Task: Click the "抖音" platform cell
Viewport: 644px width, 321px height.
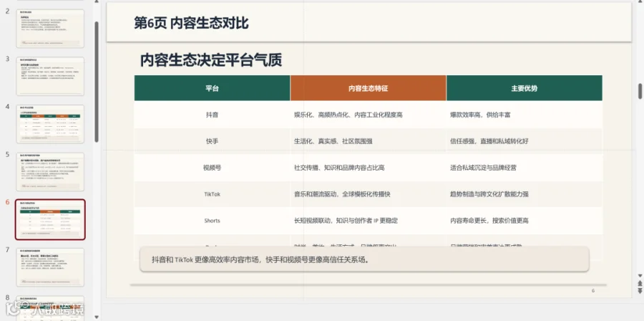Action: tap(212, 115)
